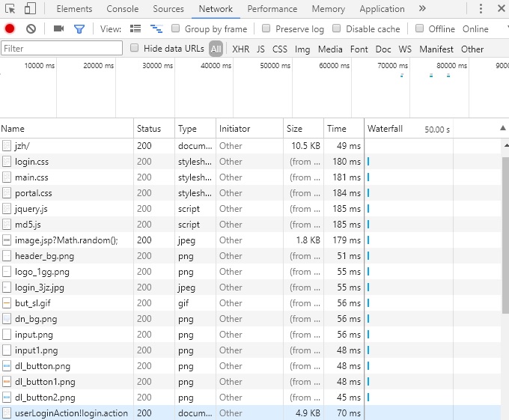Select the userLoginAction!login.action request
The height and width of the screenshot is (420, 509).
[71, 413]
